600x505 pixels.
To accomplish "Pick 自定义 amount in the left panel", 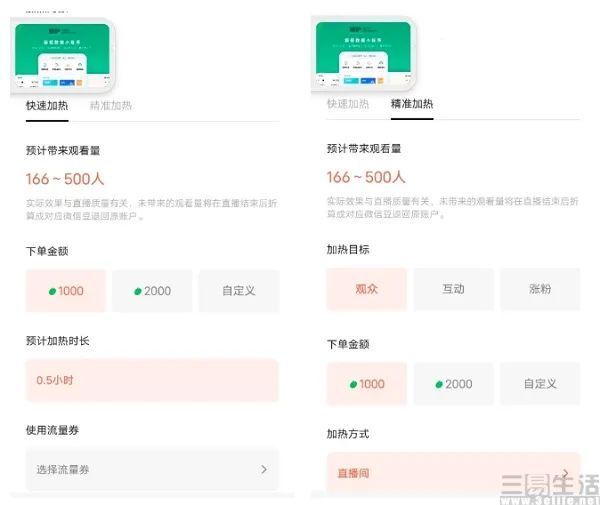I will coord(238,291).
